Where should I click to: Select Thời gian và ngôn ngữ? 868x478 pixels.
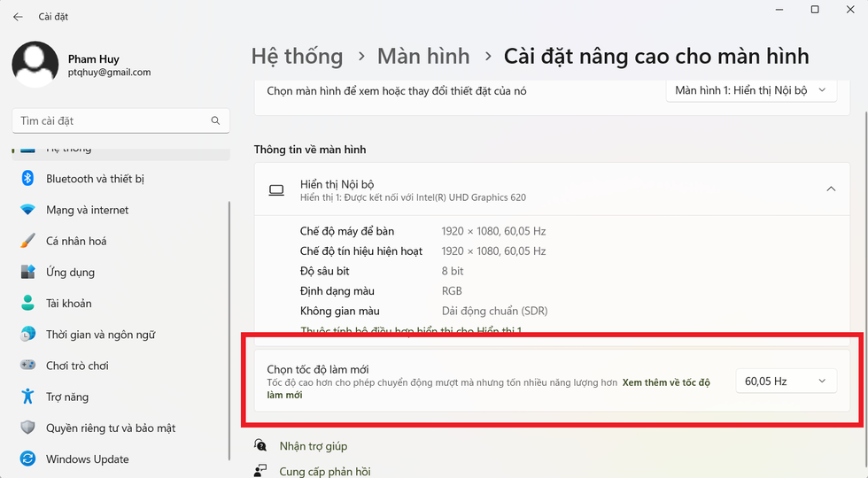120,335
